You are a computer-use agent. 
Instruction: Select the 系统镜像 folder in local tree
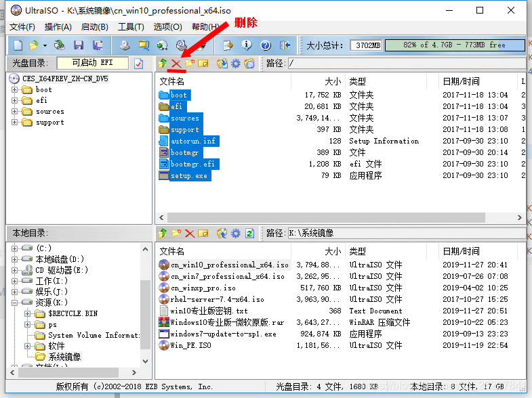pyautogui.click(x=64, y=357)
